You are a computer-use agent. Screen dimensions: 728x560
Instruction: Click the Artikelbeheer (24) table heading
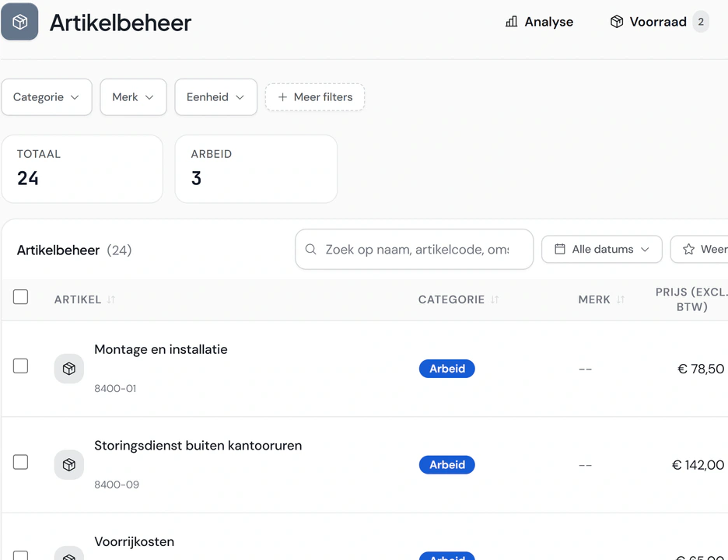75,250
